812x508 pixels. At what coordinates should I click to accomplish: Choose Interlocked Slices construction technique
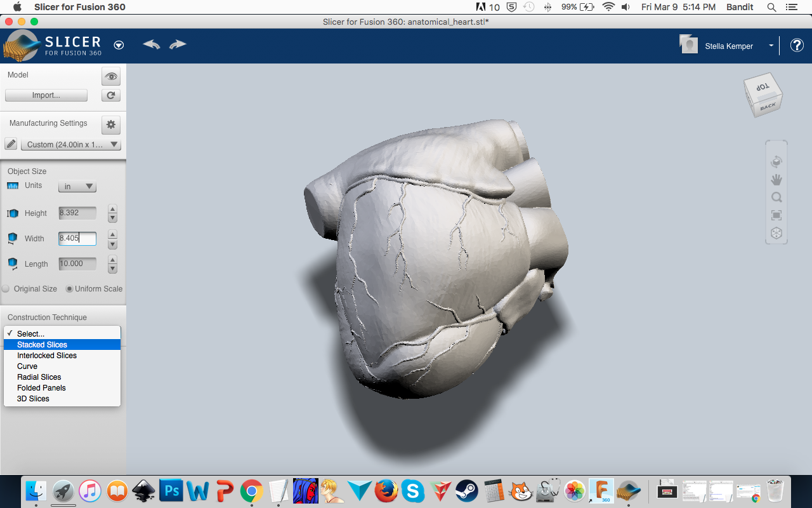coord(62,356)
